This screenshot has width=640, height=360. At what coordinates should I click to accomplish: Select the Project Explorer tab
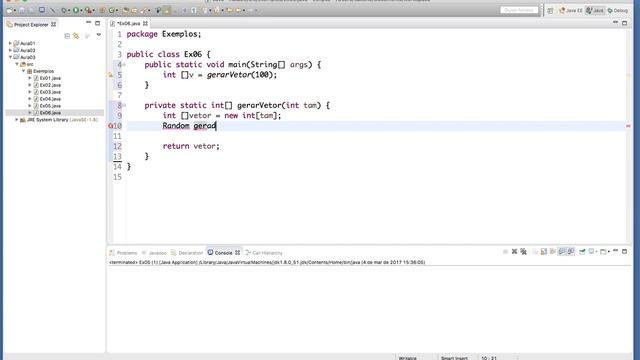coord(31,24)
